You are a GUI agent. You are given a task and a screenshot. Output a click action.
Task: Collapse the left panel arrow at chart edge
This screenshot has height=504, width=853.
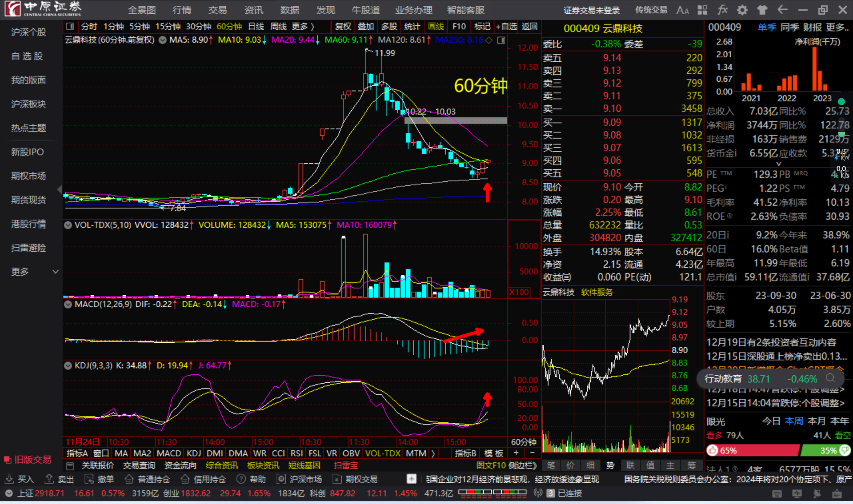(60, 190)
